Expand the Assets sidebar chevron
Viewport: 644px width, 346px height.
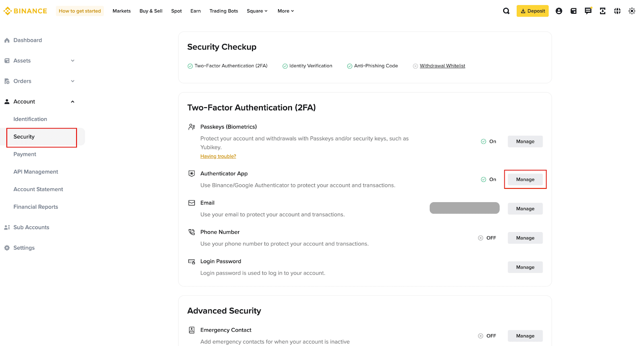pos(73,61)
